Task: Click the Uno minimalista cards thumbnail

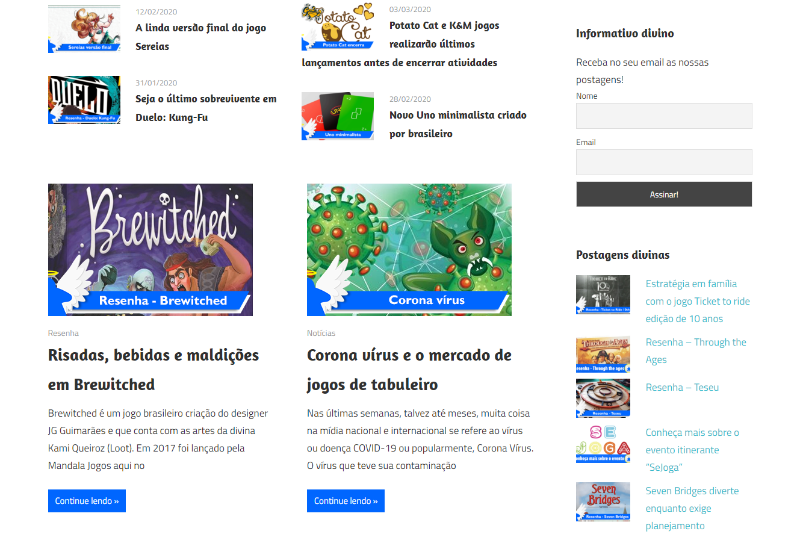Action: click(x=338, y=116)
